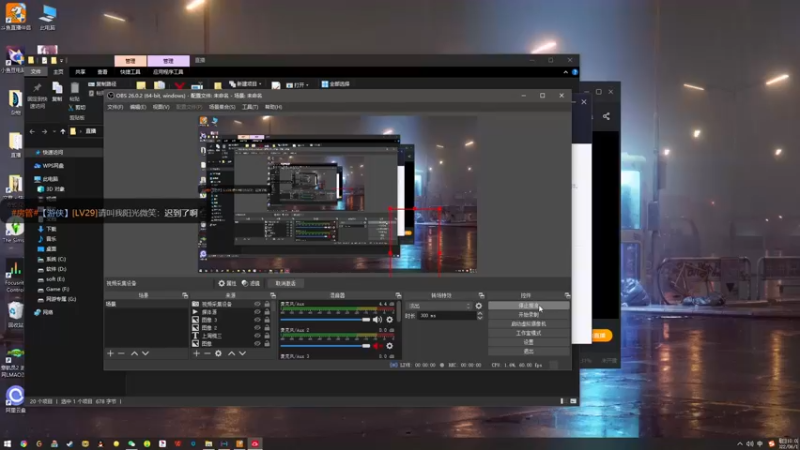Image resolution: width=800 pixels, height=450 pixels.
Task: Open the 打开 dropdown in File Explorer ribbon
Action: click(297, 85)
